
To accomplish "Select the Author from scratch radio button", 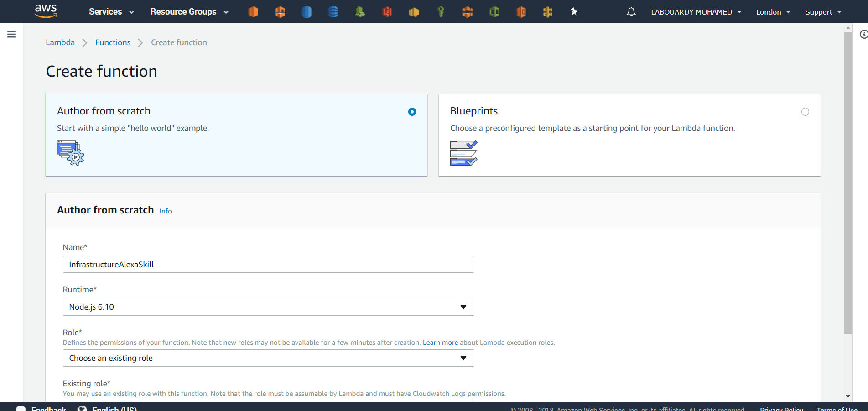I will pos(412,112).
